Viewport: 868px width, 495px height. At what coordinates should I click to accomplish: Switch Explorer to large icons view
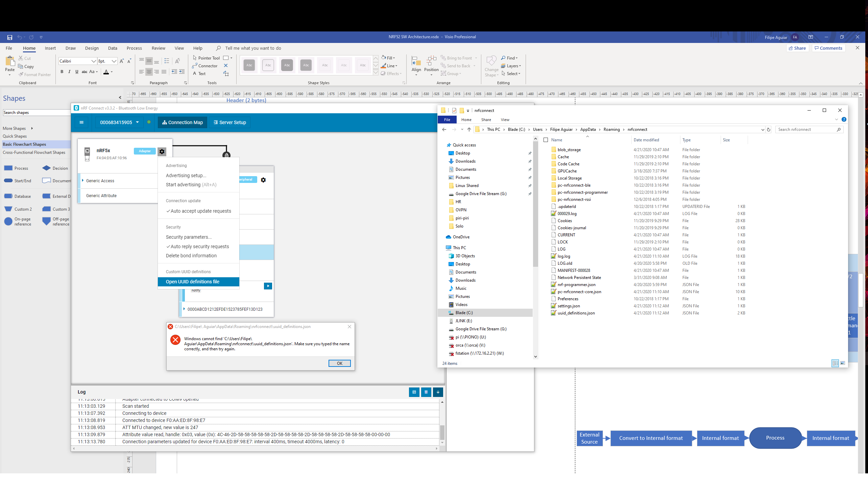pyautogui.click(x=843, y=363)
